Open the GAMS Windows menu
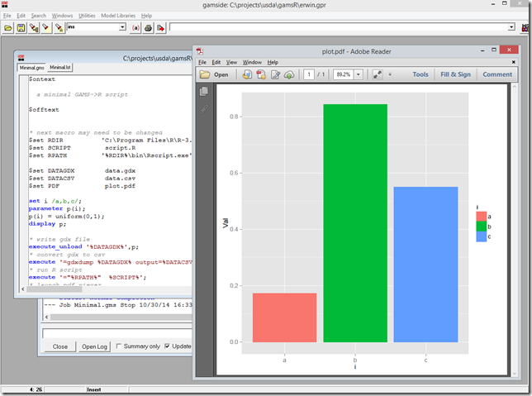Image resolution: width=532 pixels, height=396 pixels. (x=62, y=16)
